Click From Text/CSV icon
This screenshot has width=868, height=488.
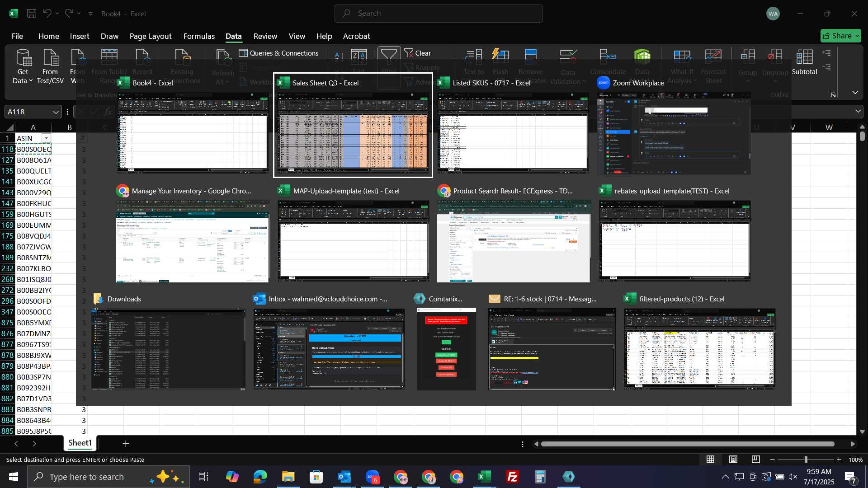click(x=50, y=67)
